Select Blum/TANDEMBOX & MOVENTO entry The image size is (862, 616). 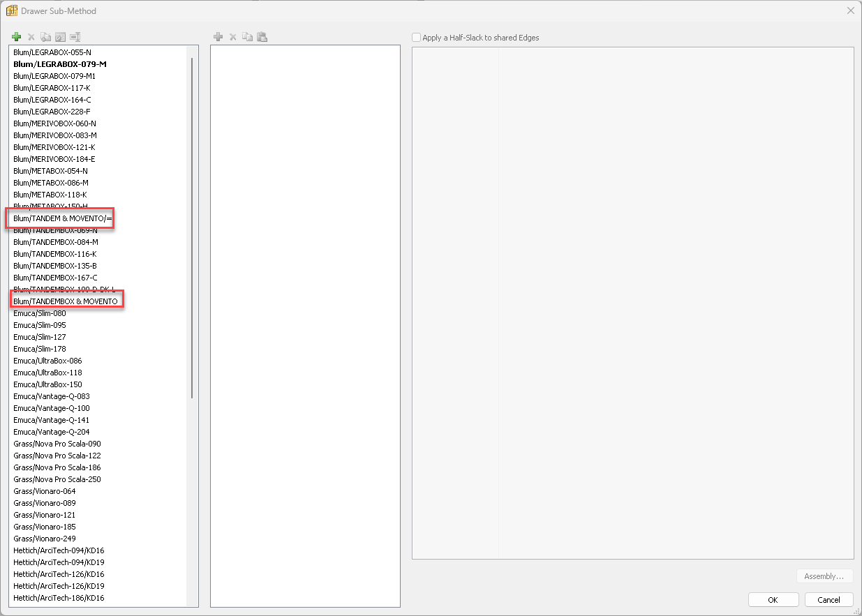66,301
